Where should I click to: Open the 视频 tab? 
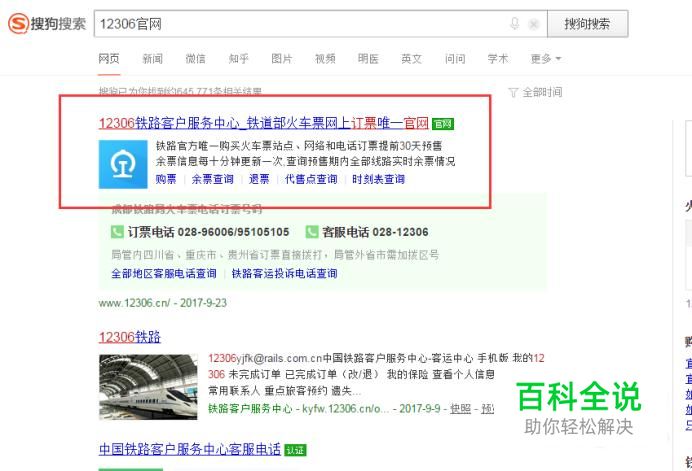pos(325,59)
